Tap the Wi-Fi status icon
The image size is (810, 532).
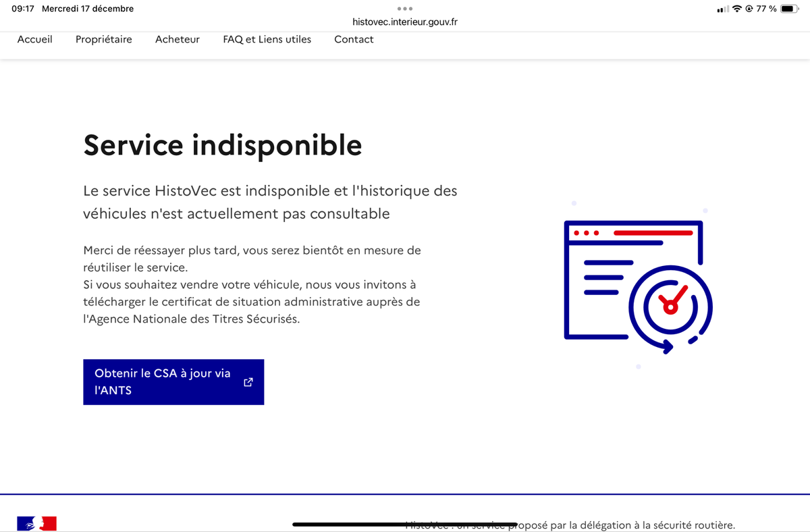737,9
